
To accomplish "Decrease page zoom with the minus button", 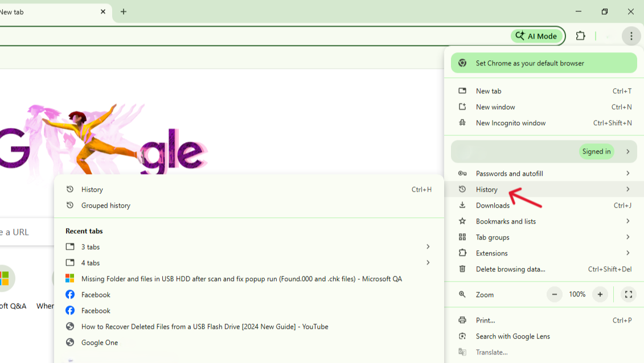I will pyautogui.click(x=554, y=295).
